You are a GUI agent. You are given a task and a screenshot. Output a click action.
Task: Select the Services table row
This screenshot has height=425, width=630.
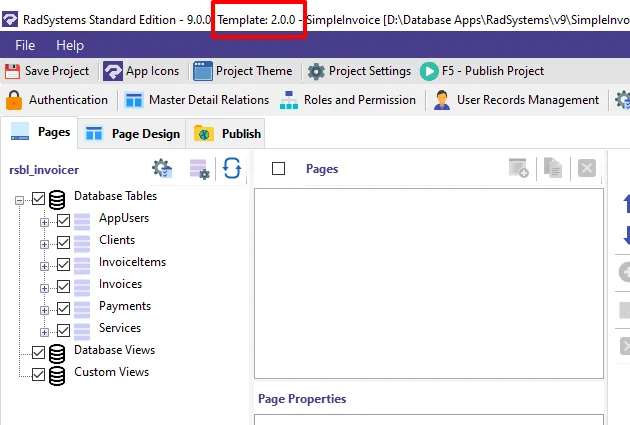point(120,328)
